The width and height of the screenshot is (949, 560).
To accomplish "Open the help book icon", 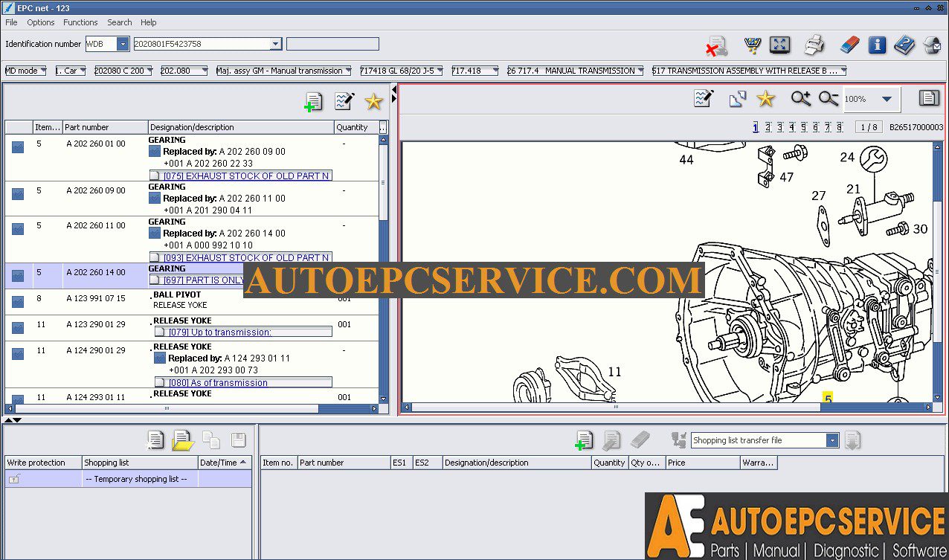I will [904, 45].
